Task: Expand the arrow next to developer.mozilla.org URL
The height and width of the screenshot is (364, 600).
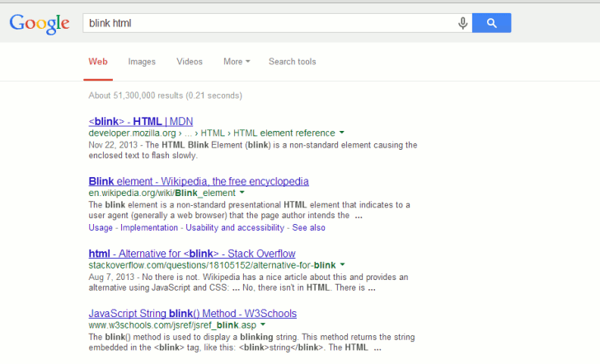Action: [x=342, y=133]
